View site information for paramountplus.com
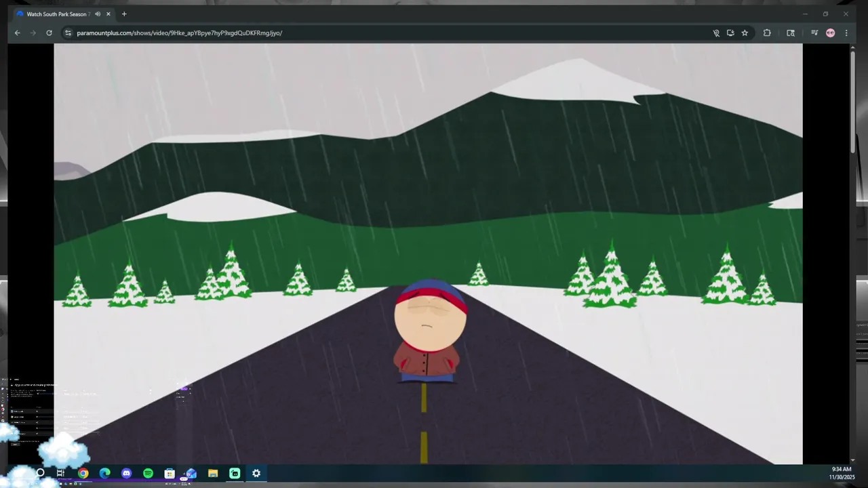The height and width of the screenshot is (488, 868). [68, 33]
